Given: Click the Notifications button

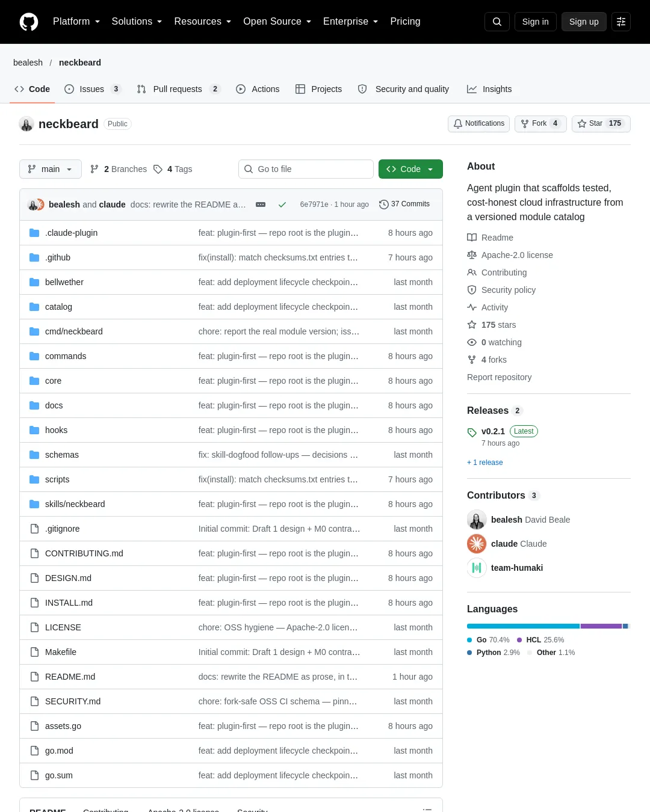Looking at the screenshot, I should tap(478, 123).
